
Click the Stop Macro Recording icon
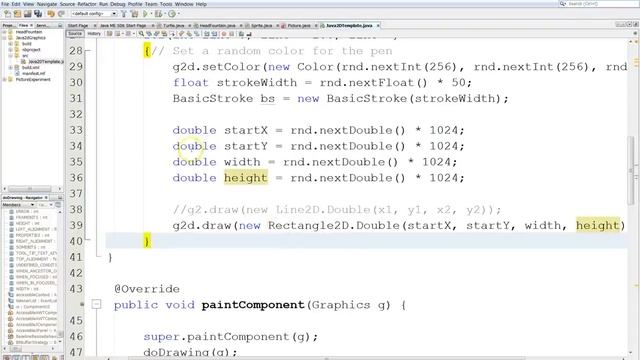click(x=231, y=34)
